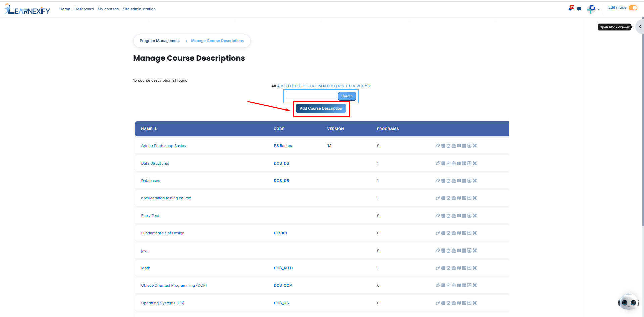Open Site administration menu
This screenshot has width=644, height=317.
click(x=139, y=9)
